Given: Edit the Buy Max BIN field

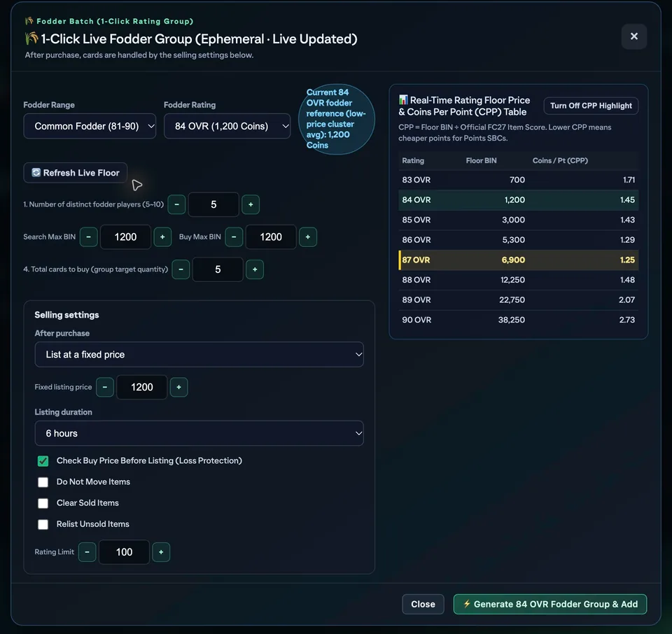Looking at the screenshot, I should tap(271, 237).
